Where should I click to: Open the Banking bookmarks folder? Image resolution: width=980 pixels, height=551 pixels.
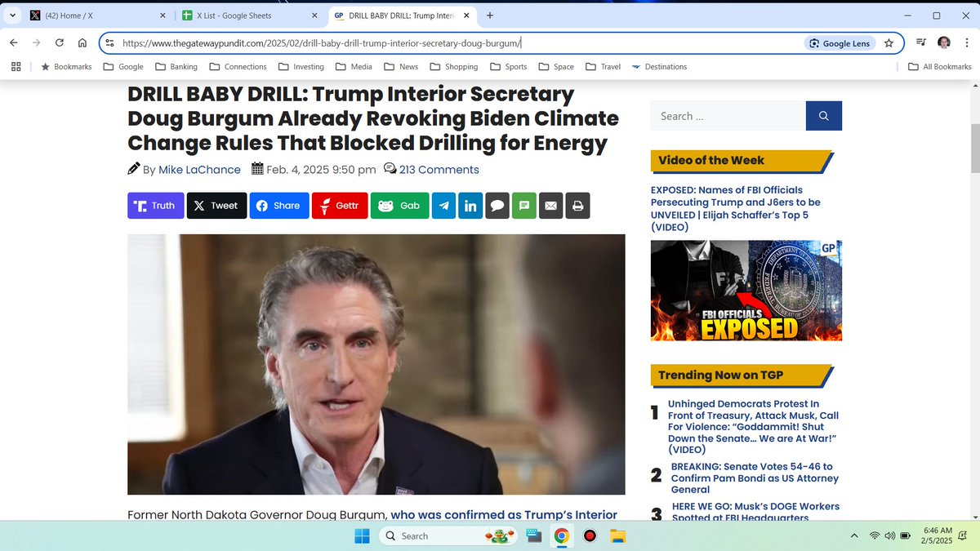click(176, 67)
